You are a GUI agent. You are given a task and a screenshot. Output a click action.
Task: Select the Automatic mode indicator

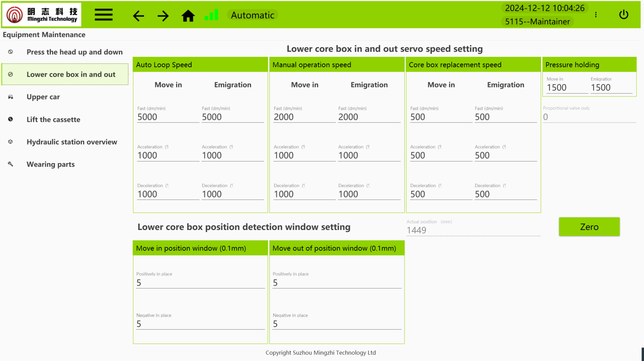[252, 15]
